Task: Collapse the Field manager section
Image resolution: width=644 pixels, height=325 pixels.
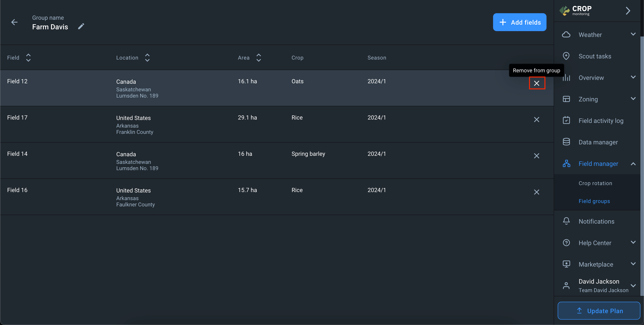Action: tap(633, 164)
